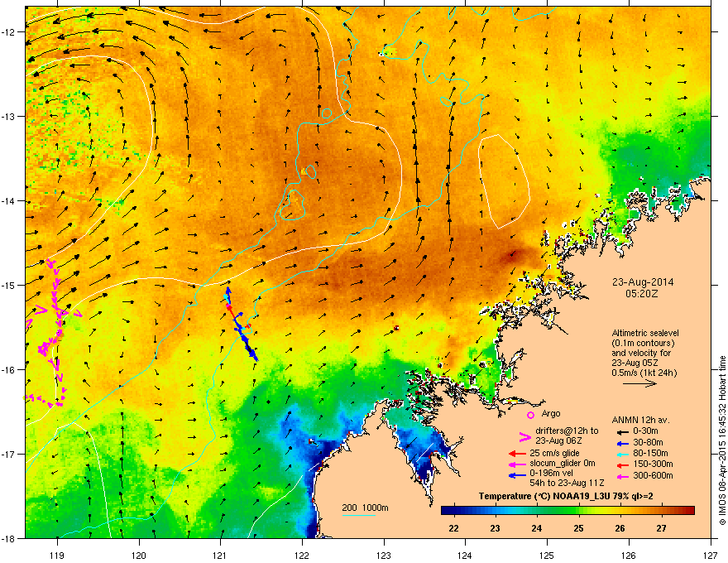Click the 'Altimetric sealevel' legend text

click(645, 333)
